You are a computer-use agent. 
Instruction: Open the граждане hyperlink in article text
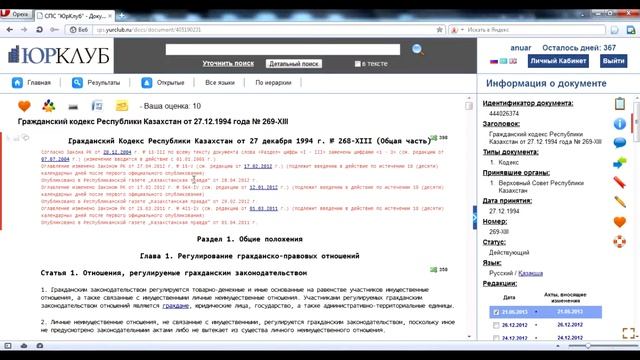[176, 306]
